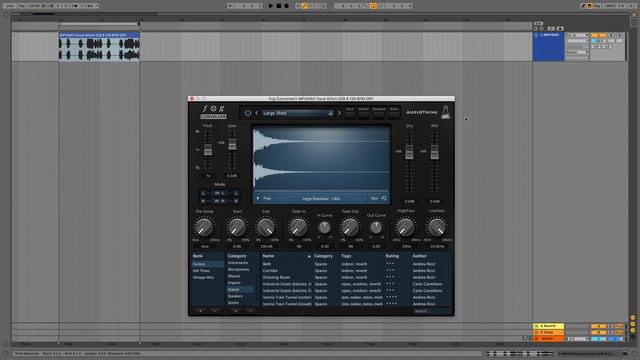Click the Mode channel routing selector

220,197
